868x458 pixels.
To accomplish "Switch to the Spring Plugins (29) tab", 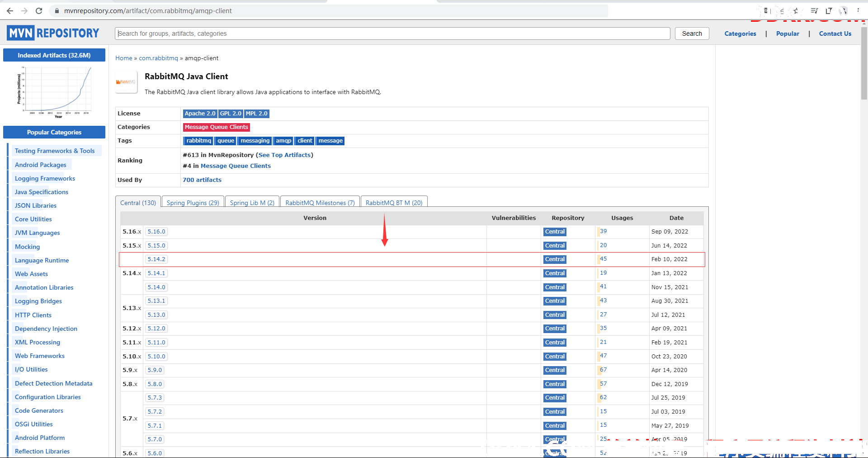I will pos(193,202).
